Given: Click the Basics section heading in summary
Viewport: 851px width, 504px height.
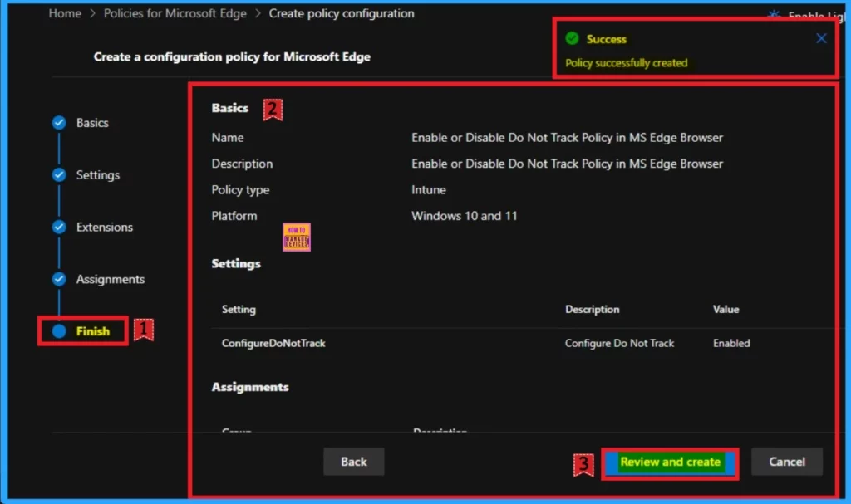Looking at the screenshot, I should (230, 108).
